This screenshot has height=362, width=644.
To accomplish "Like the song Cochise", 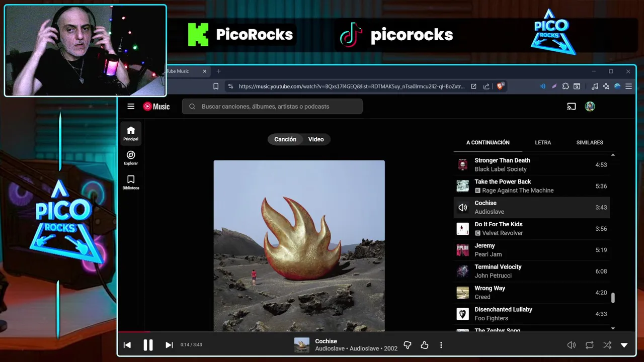I will [425, 345].
